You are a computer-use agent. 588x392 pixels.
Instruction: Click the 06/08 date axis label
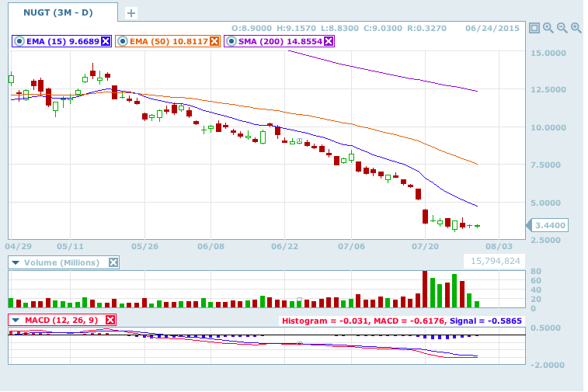coord(210,246)
